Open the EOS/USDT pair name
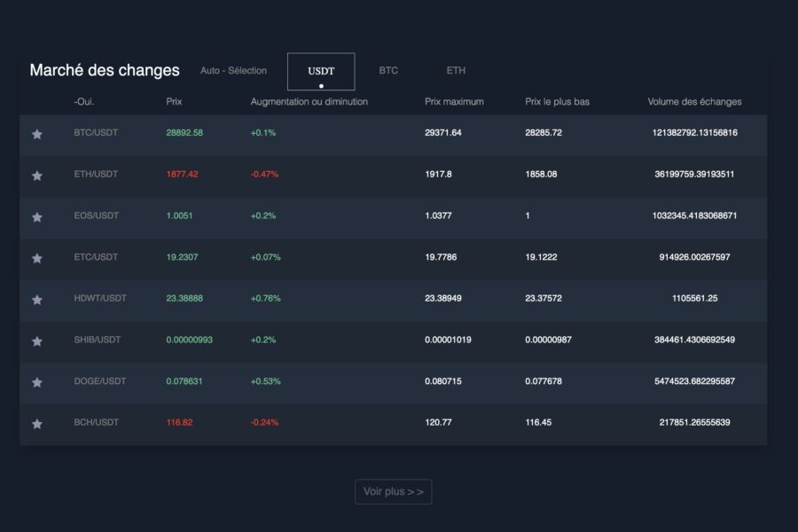The width and height of the screenshot is (798, 532). [x=96, y=215]
